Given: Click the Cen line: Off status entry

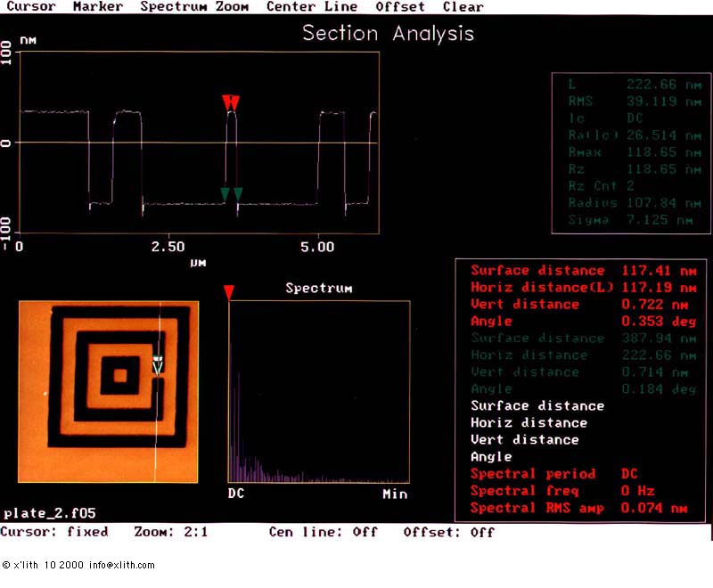Looking at the screenshot, I should coord(324,532).
